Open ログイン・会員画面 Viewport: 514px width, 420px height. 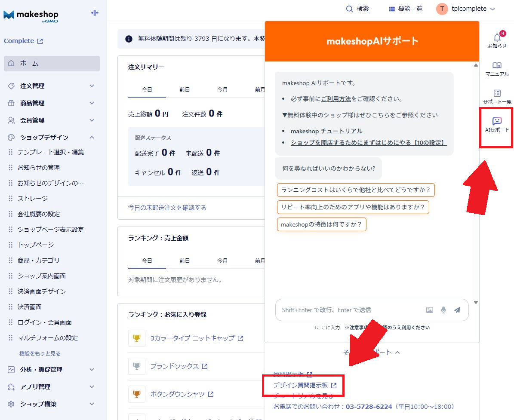click(x=45, y=322)
